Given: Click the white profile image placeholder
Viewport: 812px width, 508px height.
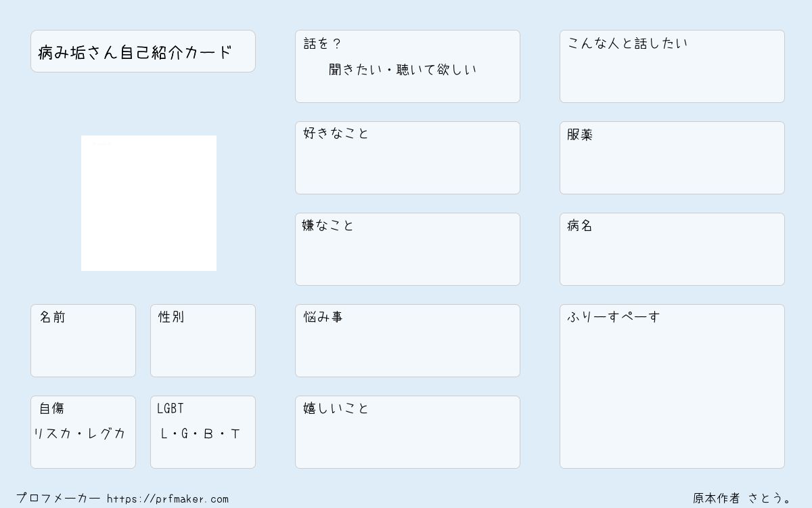Looking at the screenshot, I should coord(149,203).
